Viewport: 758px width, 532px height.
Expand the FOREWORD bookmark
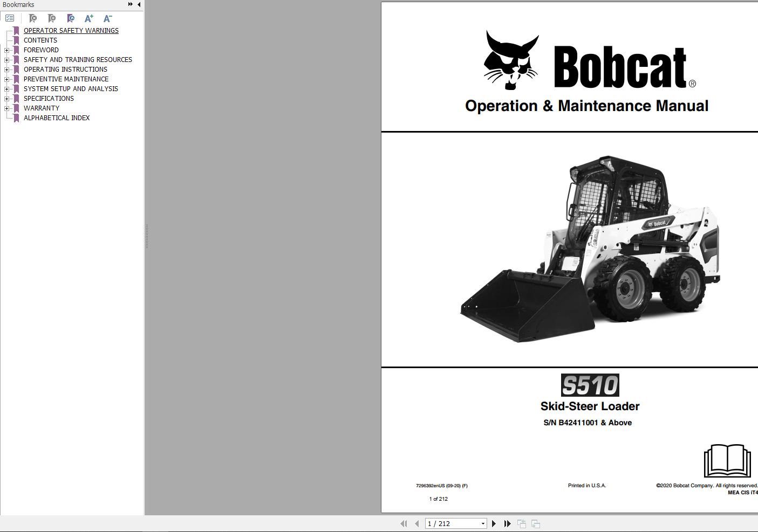pos(6,50)
